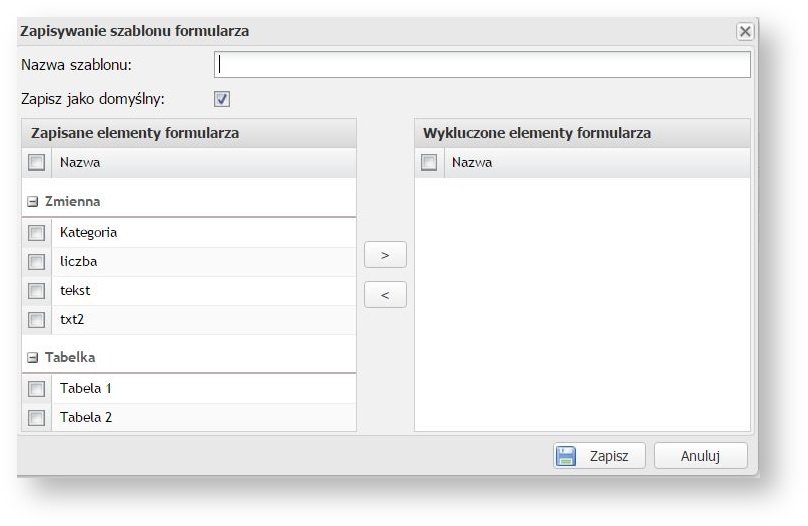Select all saved form elements checkbox
The width and height of the screenshot is (808, 526).
point(37,162)
